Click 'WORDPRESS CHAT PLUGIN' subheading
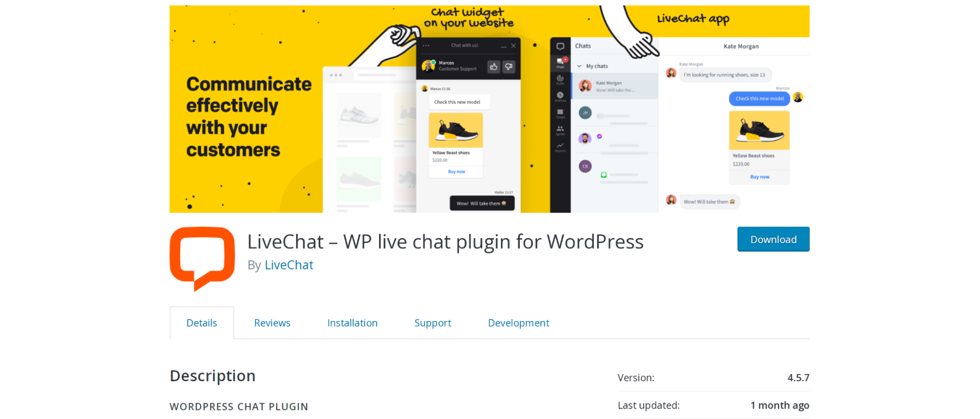This screenshot has height=419, width=980. (x=239, y=407)
